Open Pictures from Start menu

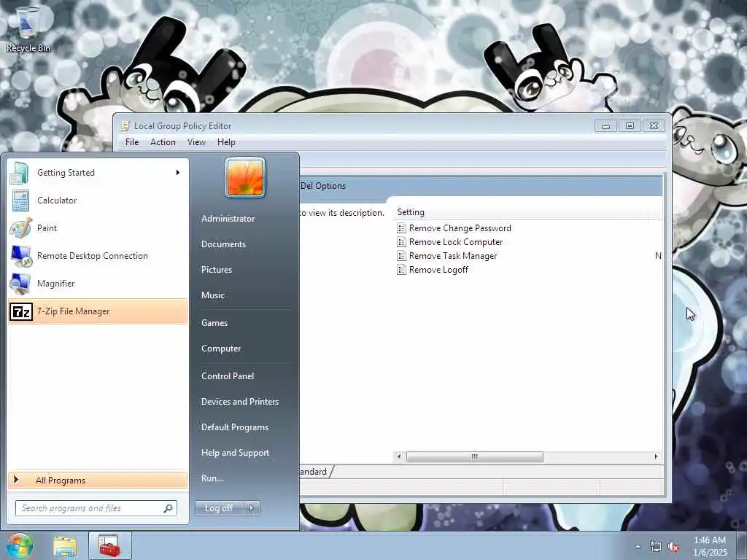click(x=217, y=270)
